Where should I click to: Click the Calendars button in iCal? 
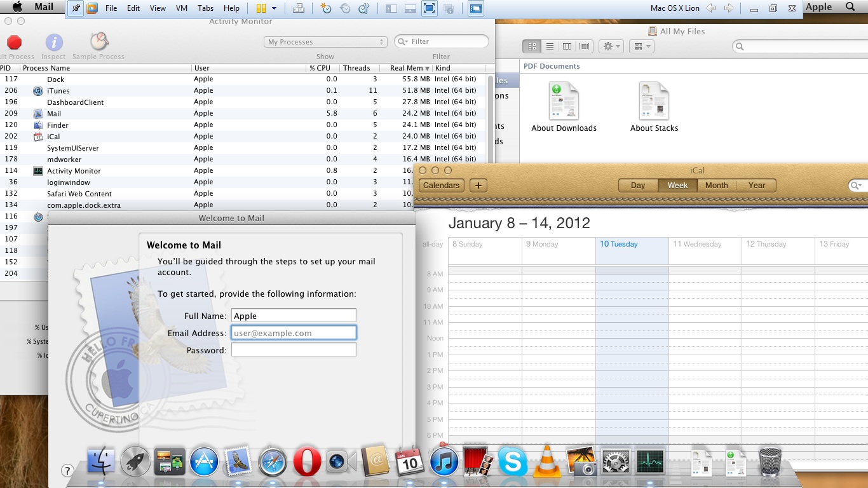click(x=441, y=186)
